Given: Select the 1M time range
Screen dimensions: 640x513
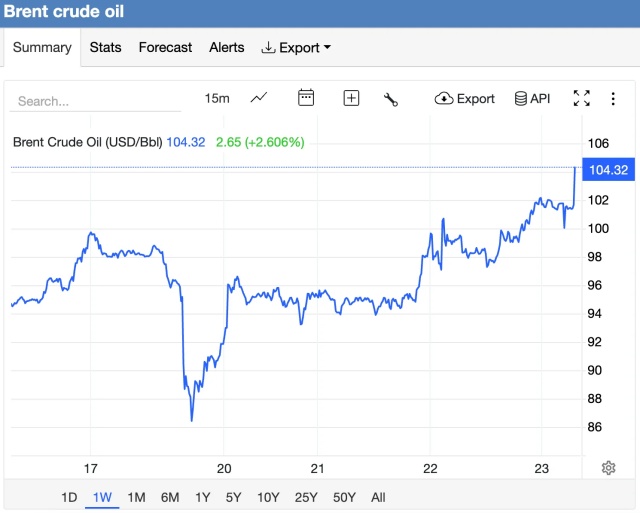Looking at the screenshot, I should pos(136,497).
